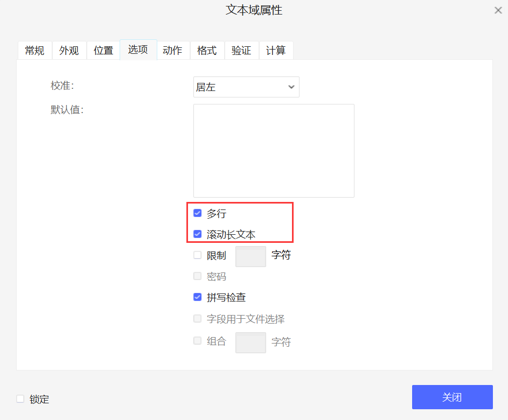This screenshot has height=420, width=508.
Task: Disable the 多行 checkbox
Action: [x=197, y=213]
